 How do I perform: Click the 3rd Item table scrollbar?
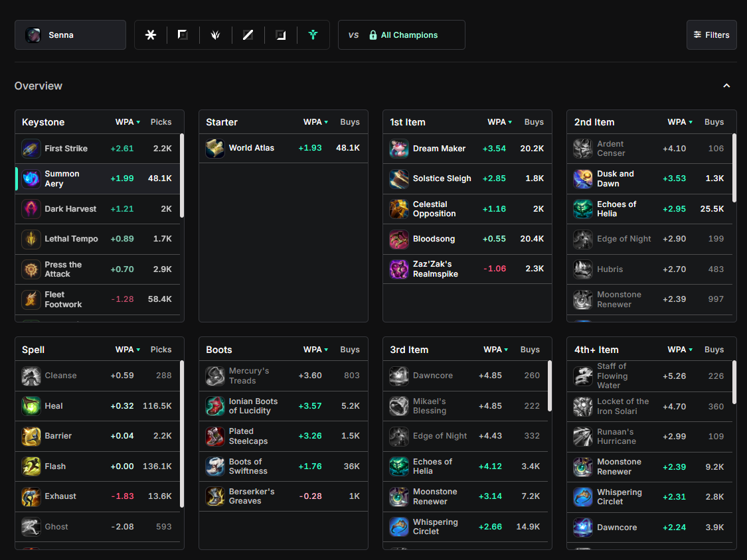pos(550,385)
